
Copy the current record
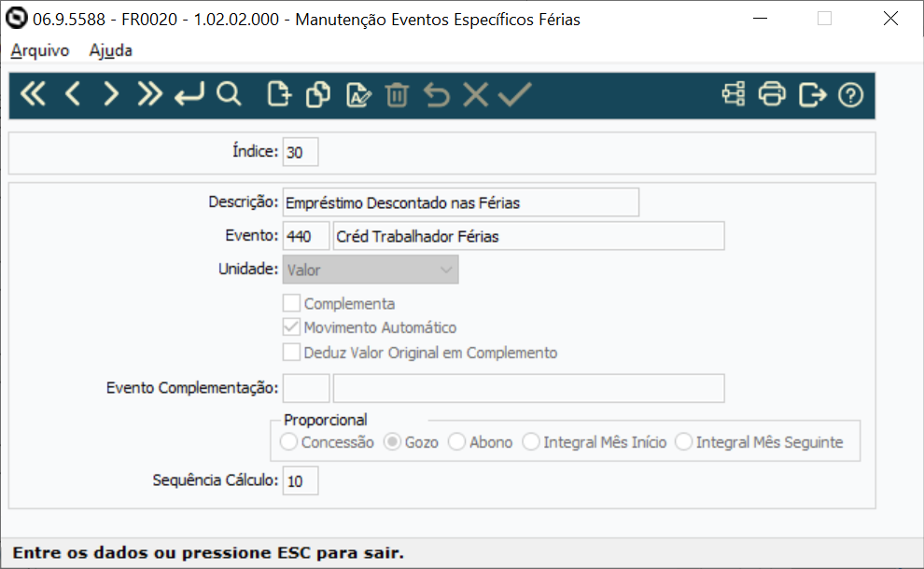317,93
